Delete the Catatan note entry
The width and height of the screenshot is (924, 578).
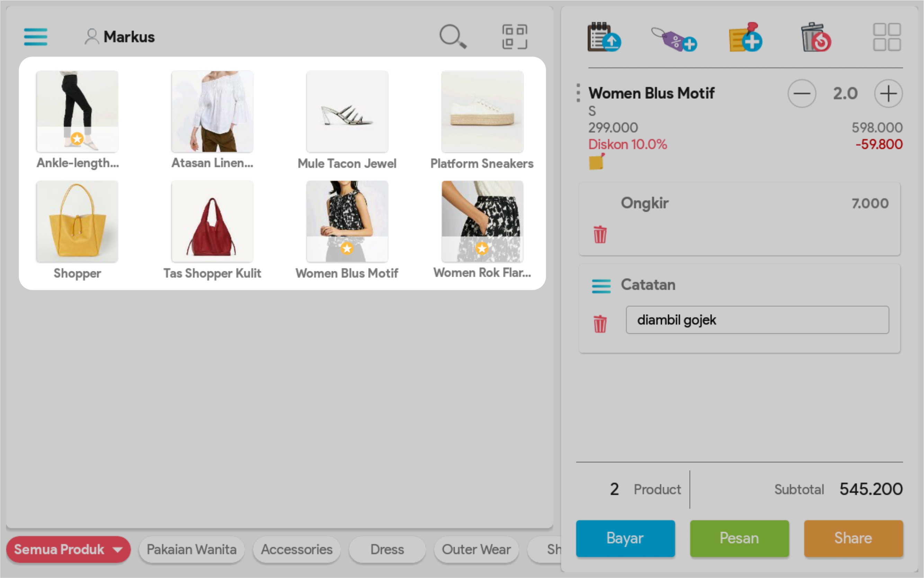[600, 324]
